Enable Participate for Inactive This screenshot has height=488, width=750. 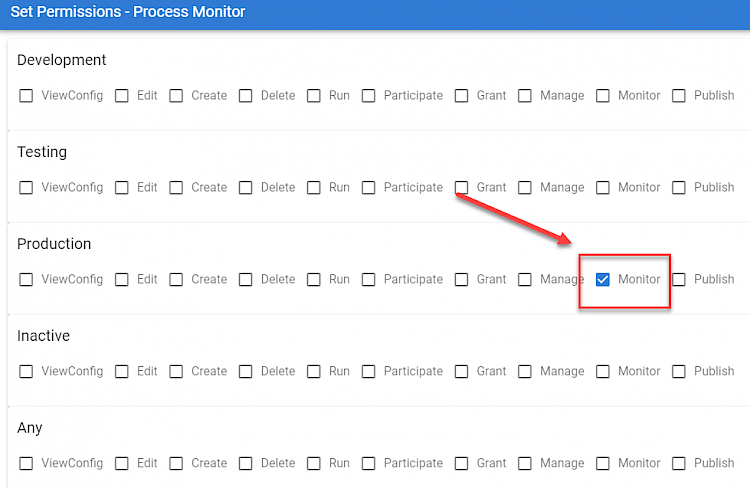coord(369,371)
